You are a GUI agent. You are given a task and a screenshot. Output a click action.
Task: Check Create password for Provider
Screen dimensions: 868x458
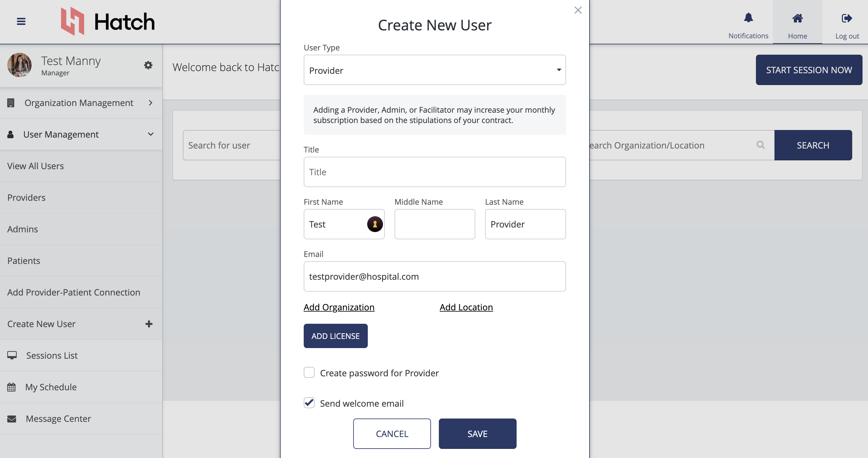tap(309, 373)
